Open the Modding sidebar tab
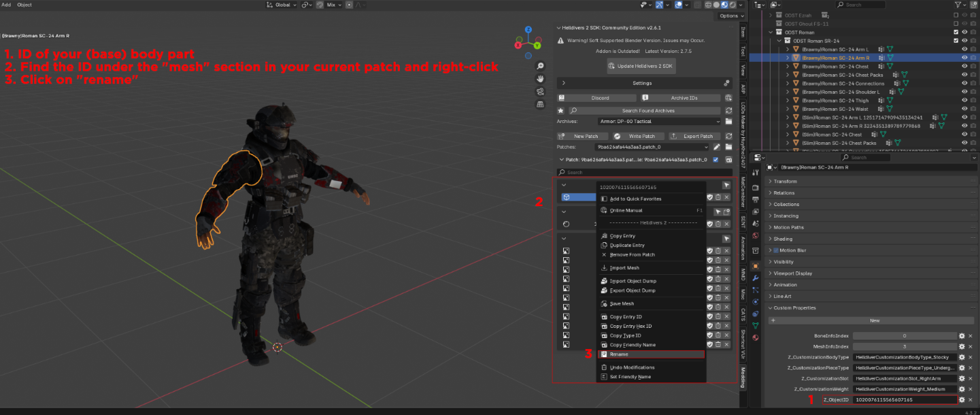Screen dimensions: 980x415 pyautogui.click(x=743, y=377)
